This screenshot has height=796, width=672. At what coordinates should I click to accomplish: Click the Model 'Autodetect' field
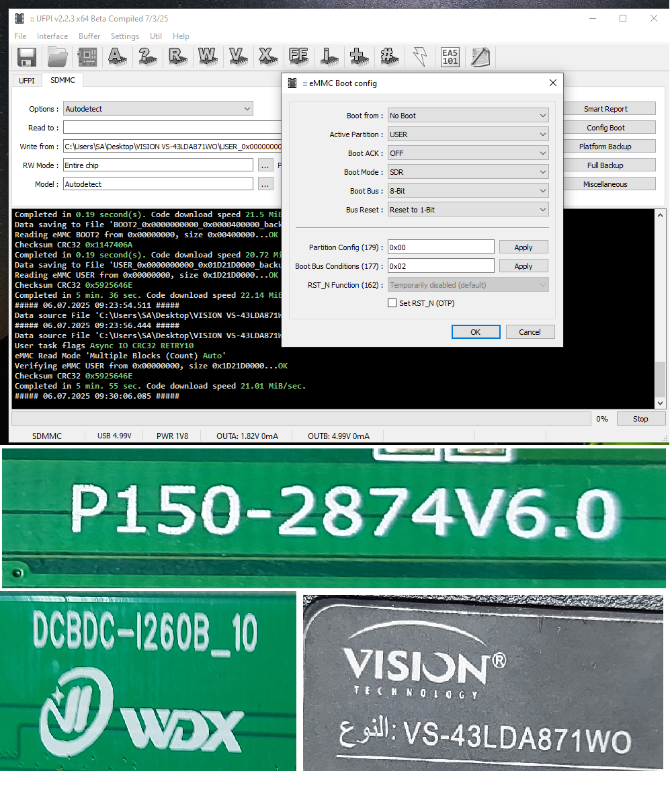pyautogui.click(x=158, y=184)
